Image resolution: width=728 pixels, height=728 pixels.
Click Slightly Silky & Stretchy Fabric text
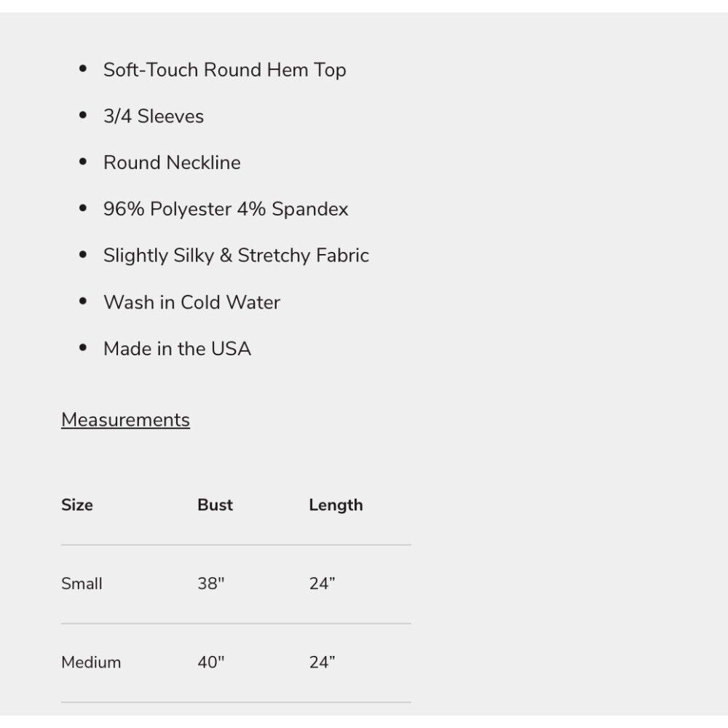pos(237,256)
